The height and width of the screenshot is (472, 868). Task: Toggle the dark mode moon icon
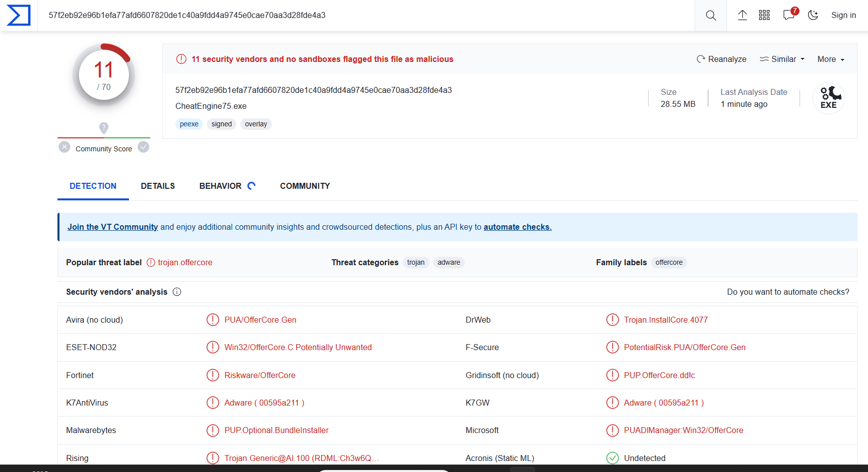coord(813,15)
